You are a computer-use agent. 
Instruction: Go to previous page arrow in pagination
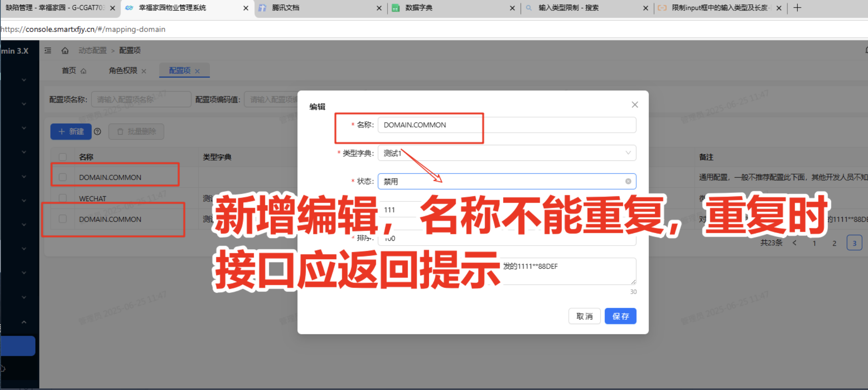794,243
